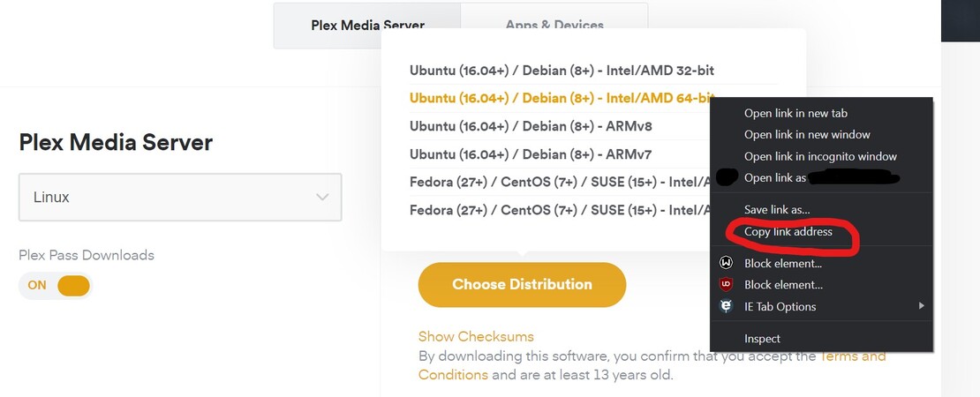Click Save link as menu entry

pos(777,210)
